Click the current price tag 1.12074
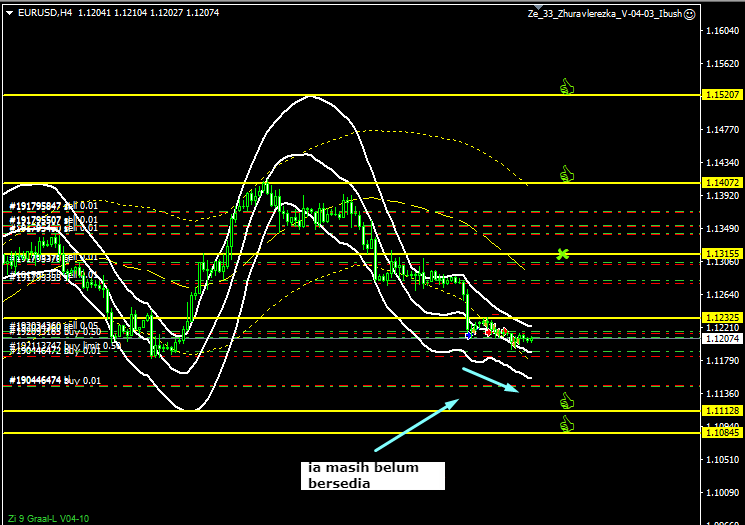This screenshot has height=525, width=745. click(x=722, y=338)
